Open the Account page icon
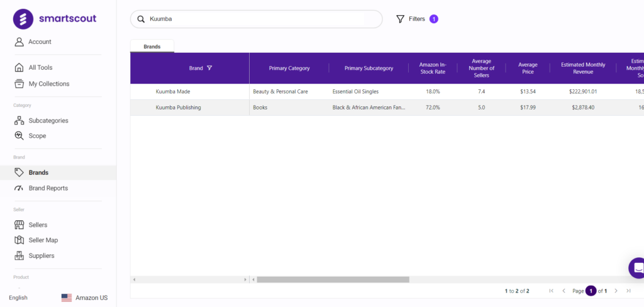This screenshot has width=644, height=307. click(19, 42)
